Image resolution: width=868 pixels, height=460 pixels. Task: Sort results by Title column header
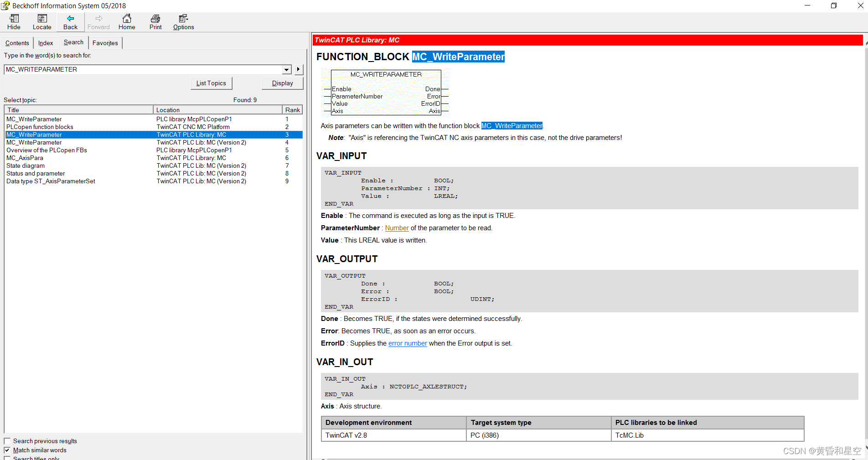tap(79, 110)
